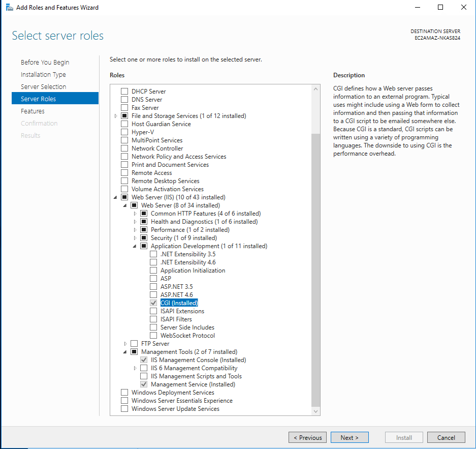This screenshot has height=449, width=476.
Task: Go to the Before You Begin step
Action: pyautogui.click(x=45, y=62)
